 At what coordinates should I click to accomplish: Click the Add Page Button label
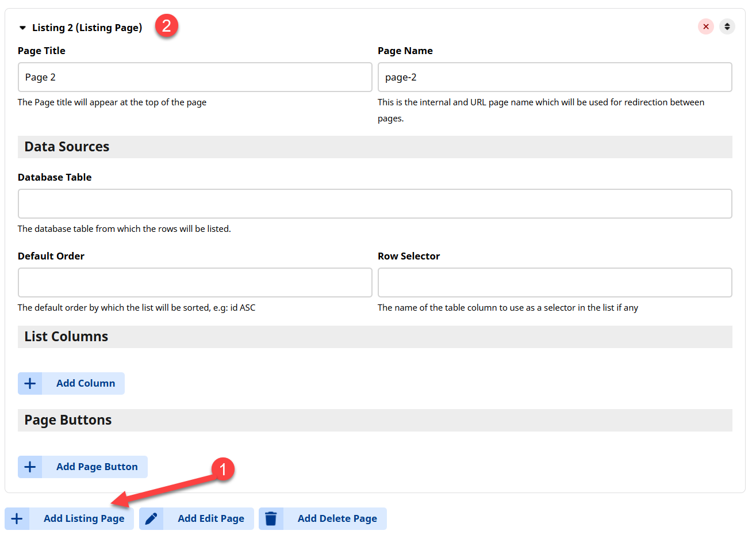tap(97, 467)
